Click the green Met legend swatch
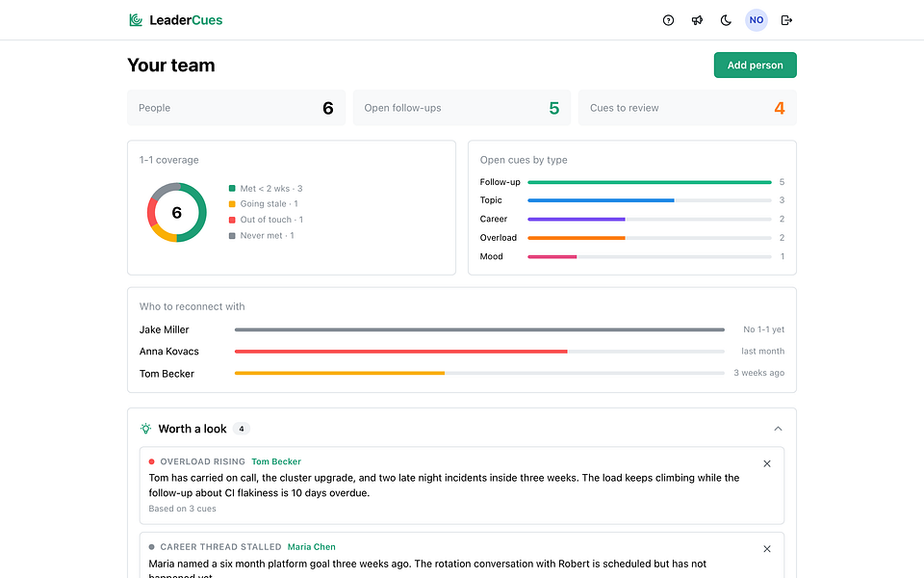 pyautogui.click(x=232, y=188)
